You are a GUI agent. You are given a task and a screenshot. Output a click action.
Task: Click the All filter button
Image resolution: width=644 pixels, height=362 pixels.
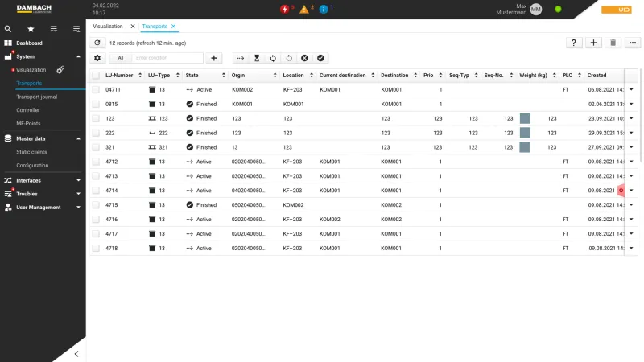[x=120, y=58]
